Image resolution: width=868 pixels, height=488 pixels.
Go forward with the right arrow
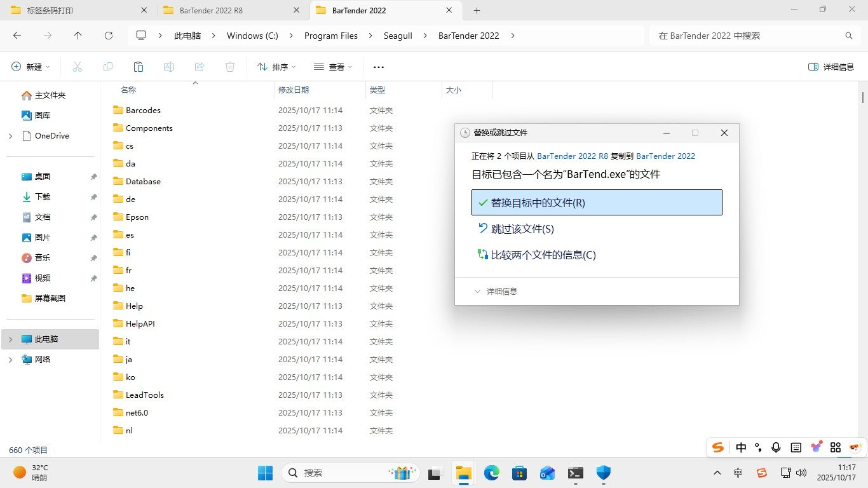48,36
